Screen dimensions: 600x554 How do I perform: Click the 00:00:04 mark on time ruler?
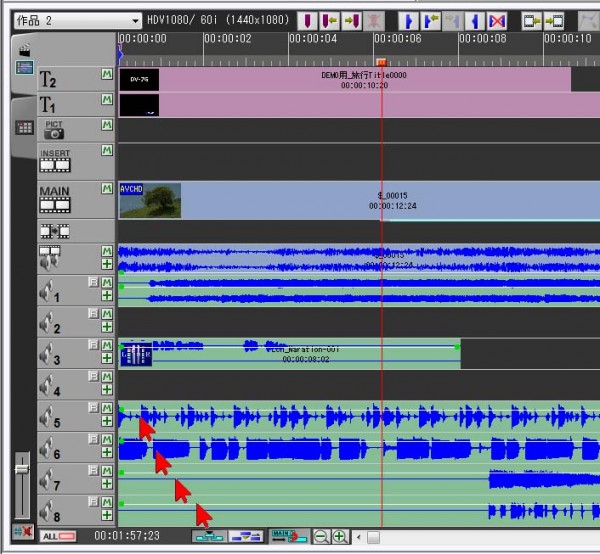click(313, 39)
